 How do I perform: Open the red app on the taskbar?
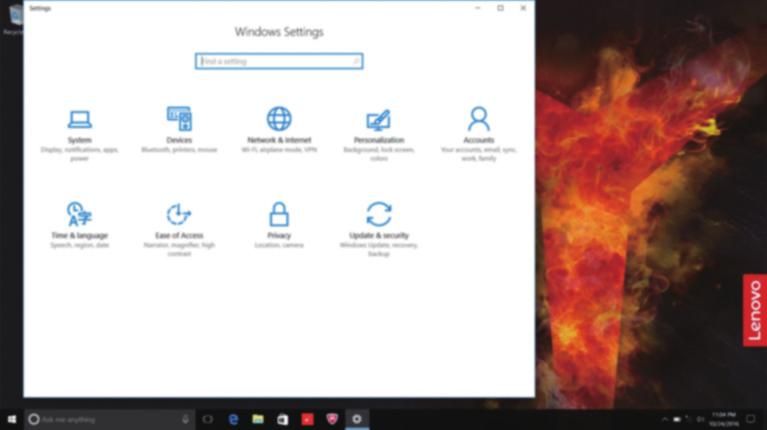[307, 419]
